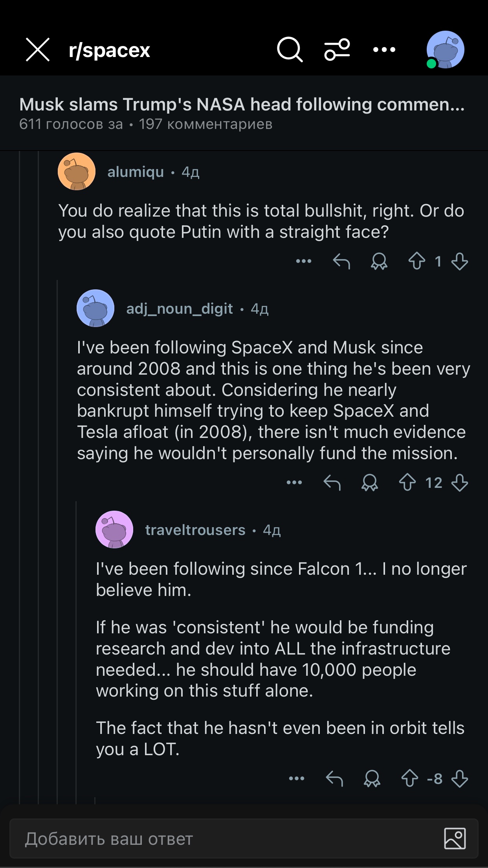
Task: Downvote the traveltrousers comment
Action: [x=459, y=779]
